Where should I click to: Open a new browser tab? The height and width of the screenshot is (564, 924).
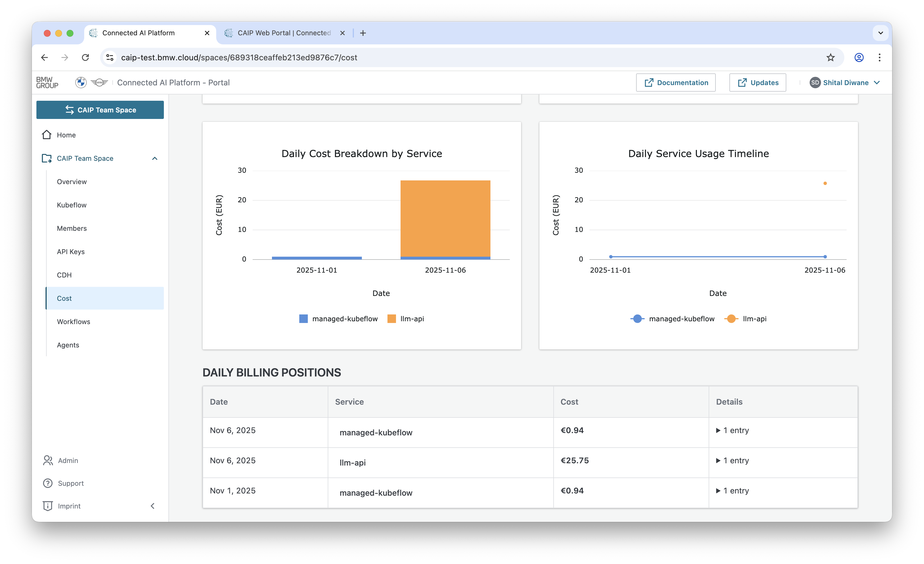pyautogui.click(x=363, y=33)
